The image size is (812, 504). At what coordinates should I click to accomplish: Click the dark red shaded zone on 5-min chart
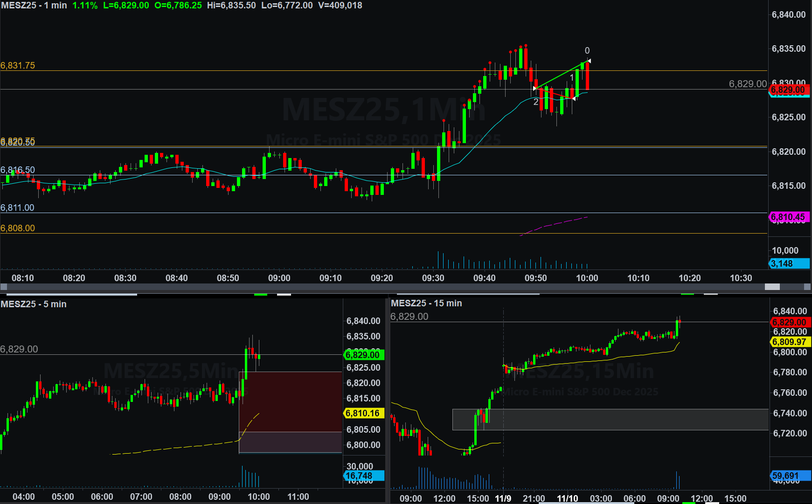[290, 401]
